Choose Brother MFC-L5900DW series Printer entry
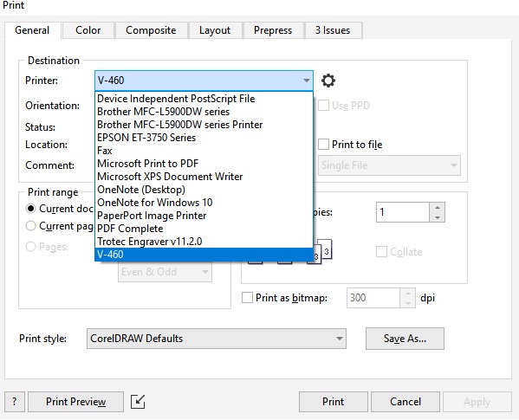 tap(204, 125)
